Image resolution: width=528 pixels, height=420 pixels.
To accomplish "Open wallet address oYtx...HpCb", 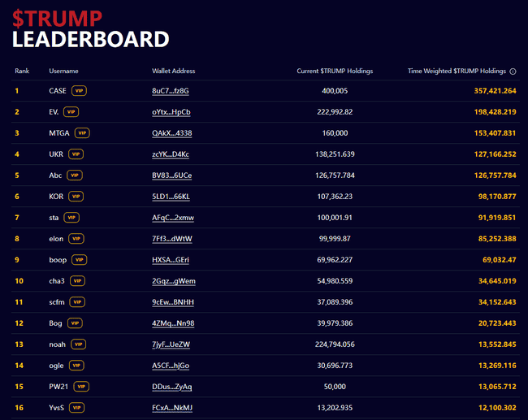I will click(x=171, y=112).
